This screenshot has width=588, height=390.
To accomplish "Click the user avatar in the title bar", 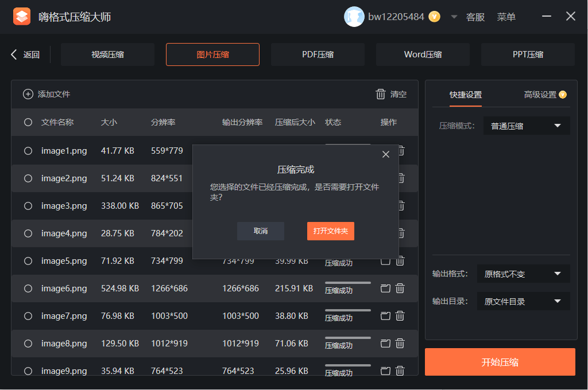I will tap(353, 17).
